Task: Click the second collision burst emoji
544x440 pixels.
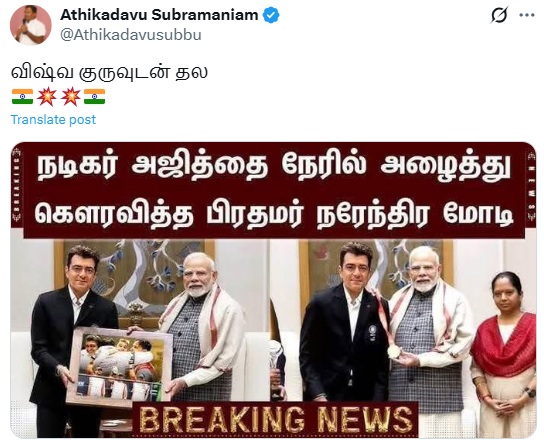Action: (x=70, y=96)
